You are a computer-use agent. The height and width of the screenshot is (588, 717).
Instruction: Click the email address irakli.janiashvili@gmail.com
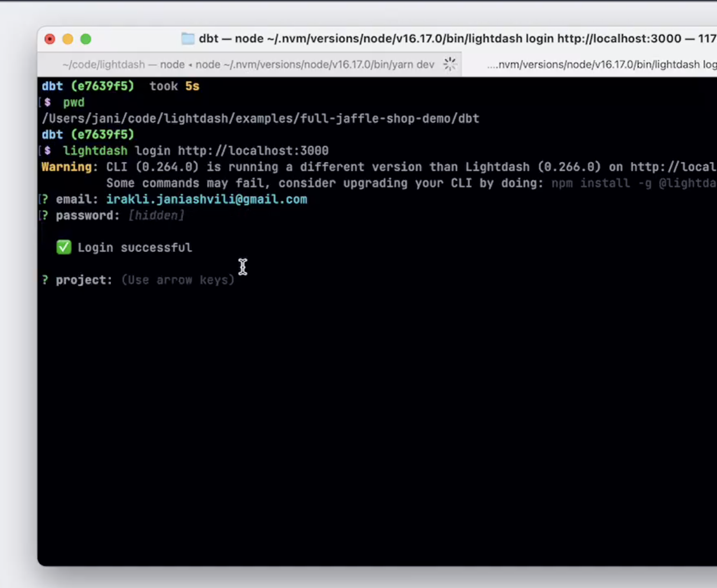206,199
